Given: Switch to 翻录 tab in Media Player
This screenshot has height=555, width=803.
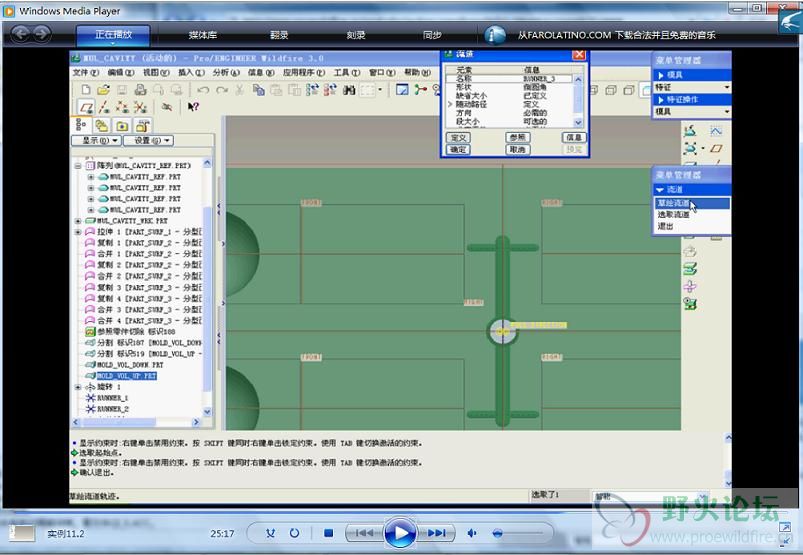Looking at the screenshot, I should [x=279, y=35].
